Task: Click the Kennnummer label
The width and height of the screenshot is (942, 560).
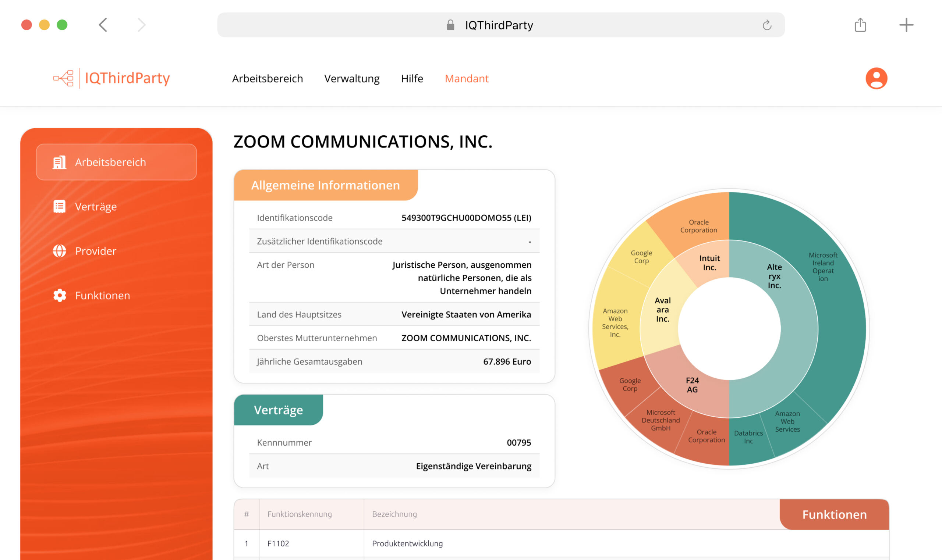Action: [x=284, y=443]
